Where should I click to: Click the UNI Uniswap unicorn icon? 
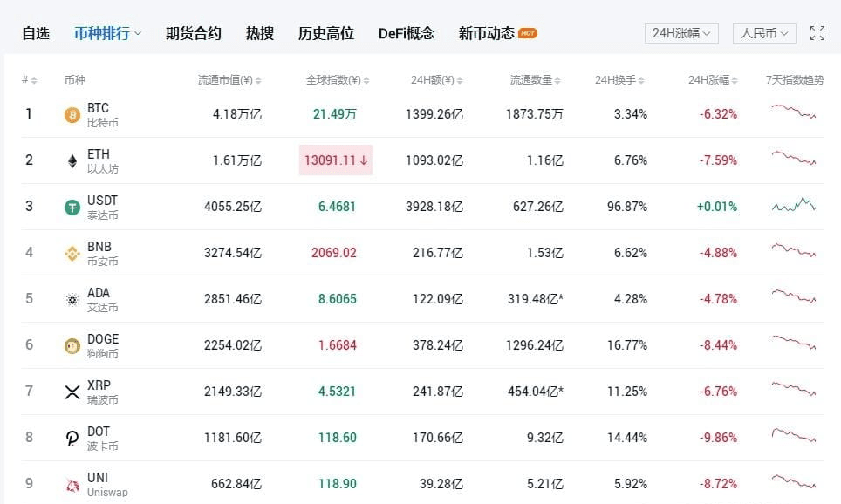[72, 484]
